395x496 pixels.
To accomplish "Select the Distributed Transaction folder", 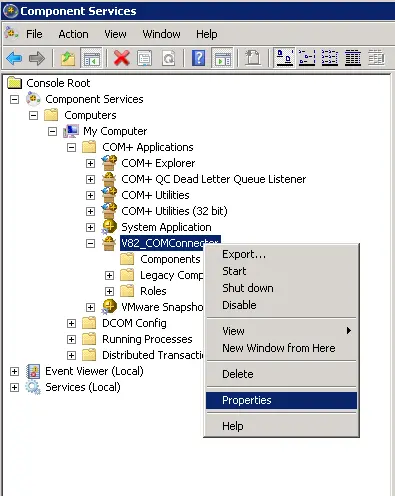I will click(x=153, y=355).
